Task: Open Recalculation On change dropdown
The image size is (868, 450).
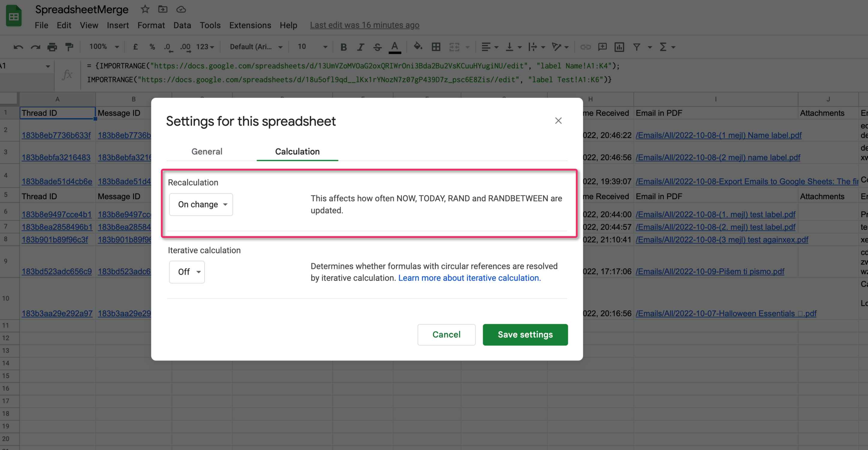Action: pos(201,204)
